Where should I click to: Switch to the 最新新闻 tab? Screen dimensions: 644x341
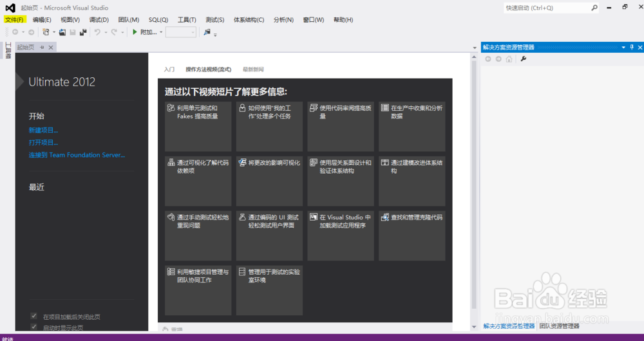click(x=253, y=69)
